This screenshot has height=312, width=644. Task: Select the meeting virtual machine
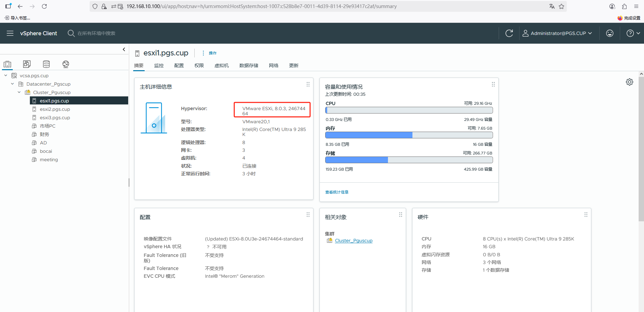coord(49,160)
